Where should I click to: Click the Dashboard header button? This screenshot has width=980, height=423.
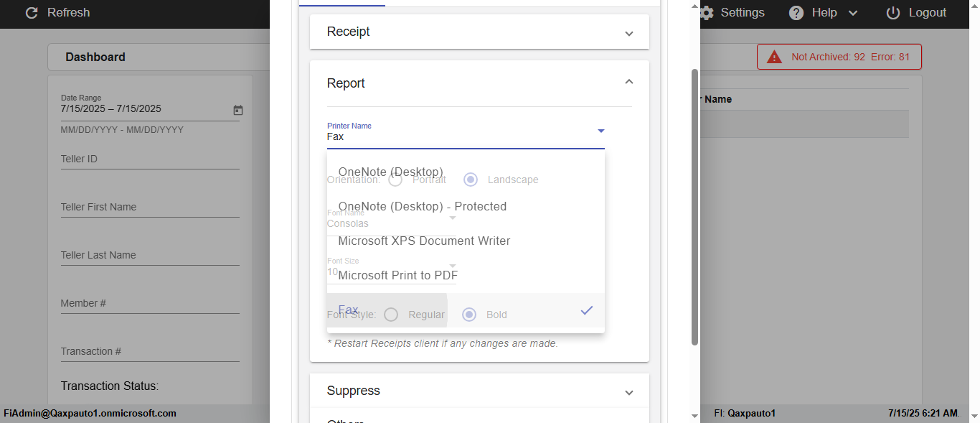tap(95, 57)
